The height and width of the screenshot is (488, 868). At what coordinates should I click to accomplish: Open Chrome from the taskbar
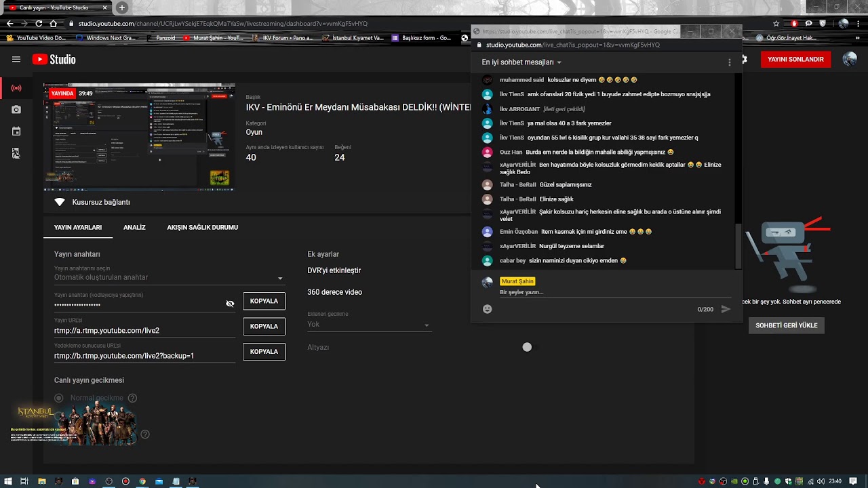[142, 481]
